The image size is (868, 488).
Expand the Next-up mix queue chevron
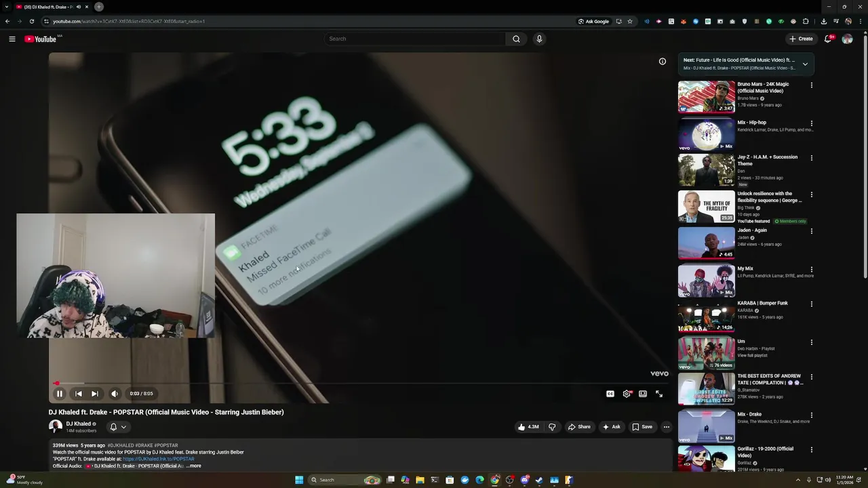point(805,64)
